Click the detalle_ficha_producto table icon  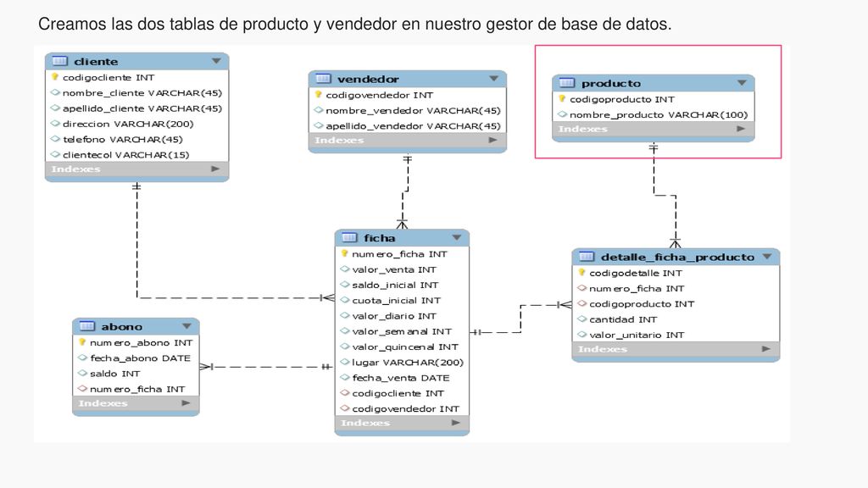pos(587,256)
